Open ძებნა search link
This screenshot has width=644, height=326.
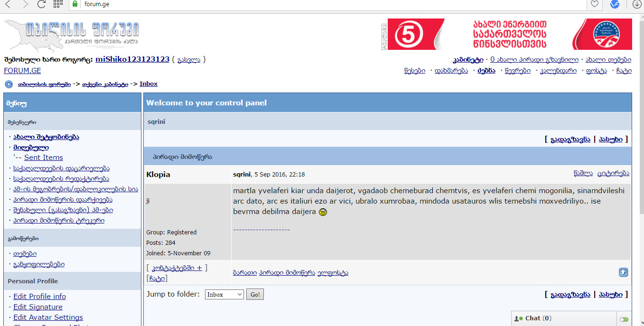(486, 71)
